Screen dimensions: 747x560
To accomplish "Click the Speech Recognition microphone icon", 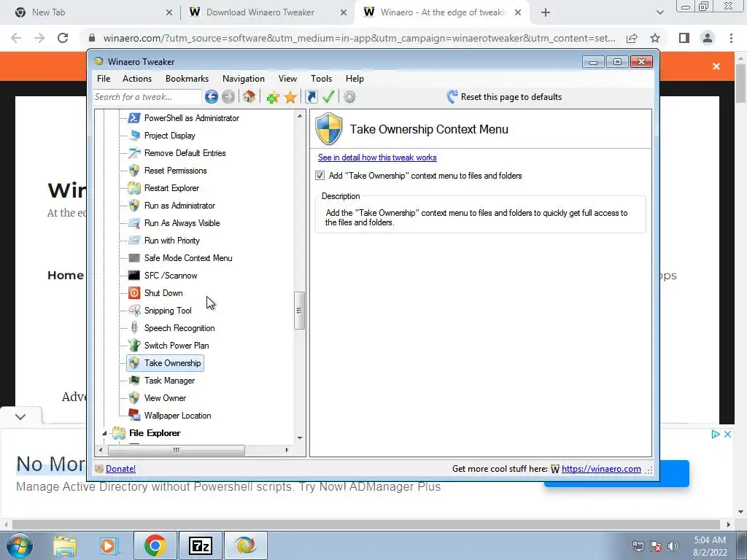I will point(134,327).
